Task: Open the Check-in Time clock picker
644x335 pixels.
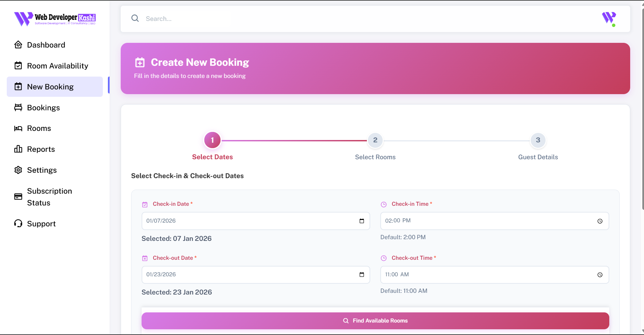Action: 601,221
